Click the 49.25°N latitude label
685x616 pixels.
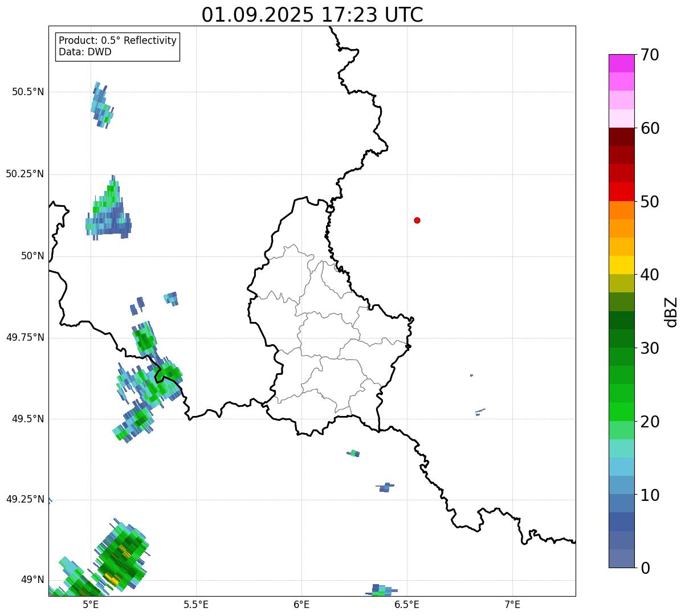click(25, 500)
